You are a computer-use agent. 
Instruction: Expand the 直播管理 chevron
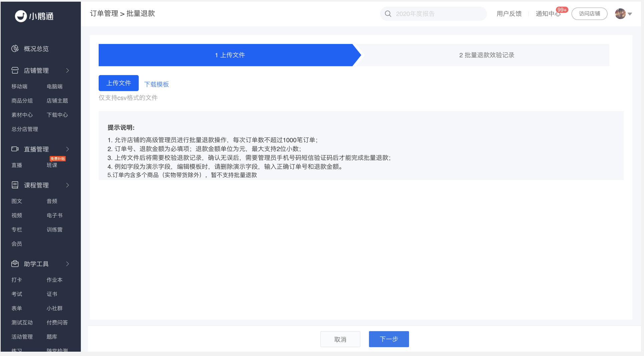click(x=67, y=149)
